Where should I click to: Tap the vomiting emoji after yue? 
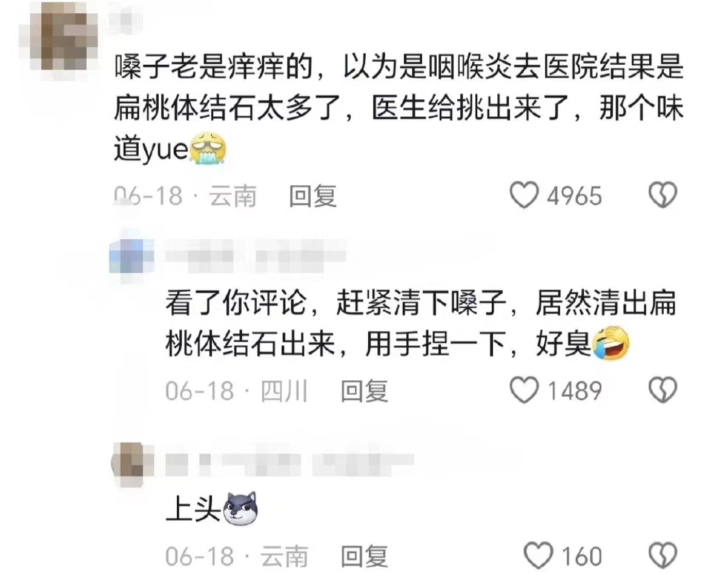coord(208,148)
